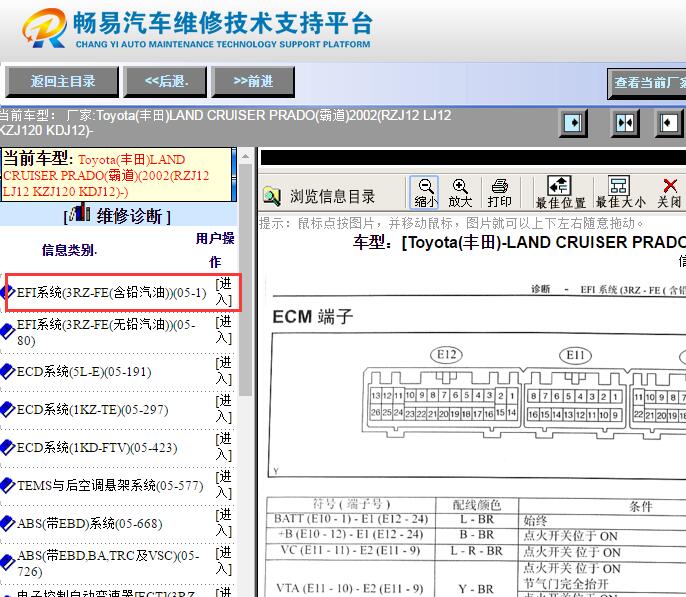Image resolution: width=686 pixels, height=597 pixels.
Task: Close the viewer with 关闭 icon
Action: click(x=669, y=192)
